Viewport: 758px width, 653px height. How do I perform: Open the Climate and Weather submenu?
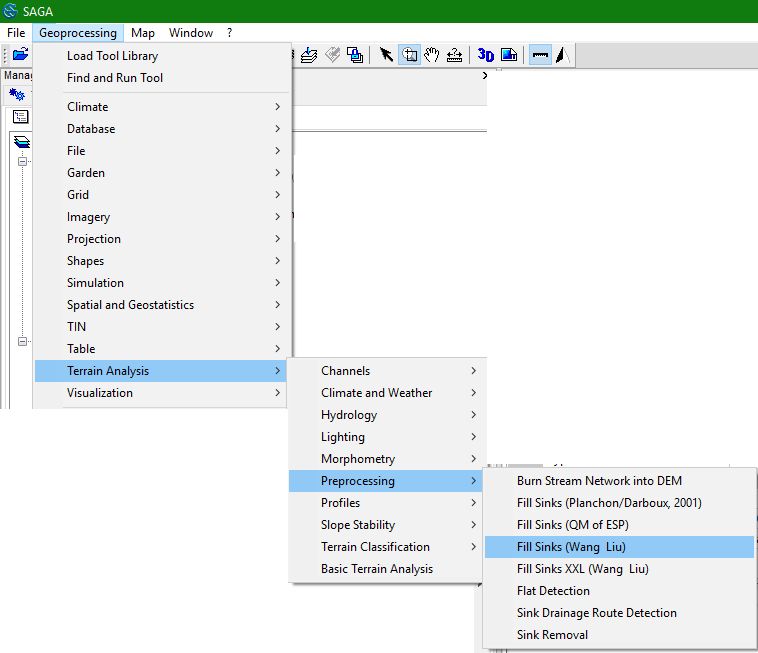387,393
